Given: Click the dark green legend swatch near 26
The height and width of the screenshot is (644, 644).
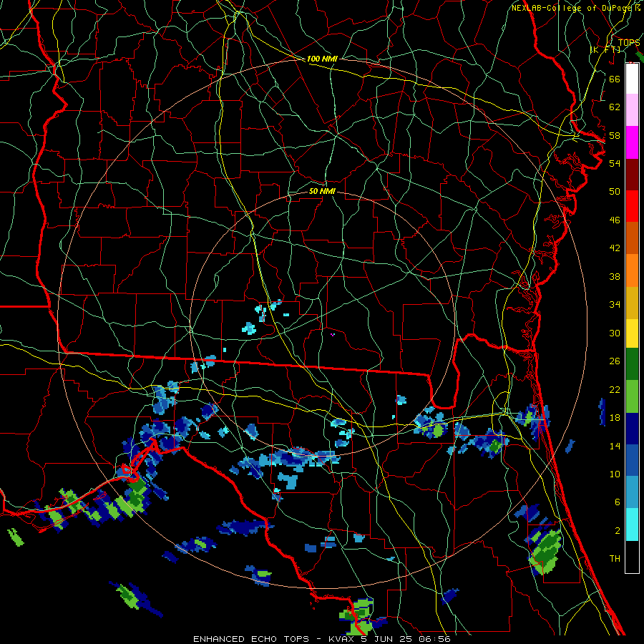Looking at the screenshot, I should (632, 364).
